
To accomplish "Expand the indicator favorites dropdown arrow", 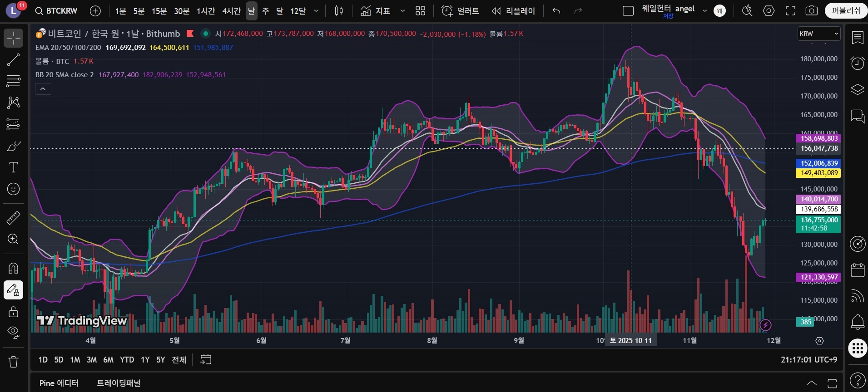I will click(402, 11).
